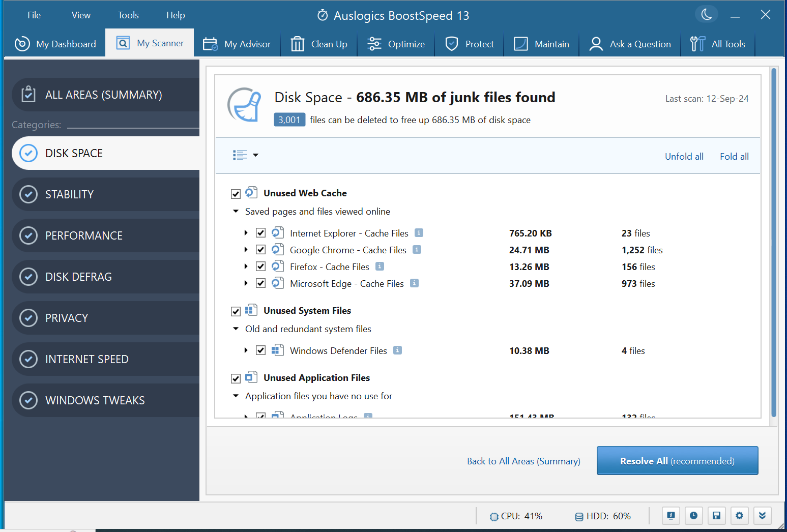Image resolution: width=787 pixels, height=532 pixels.
Task: Open settings gear icon in status bar
Action: (x=739, y=516)
